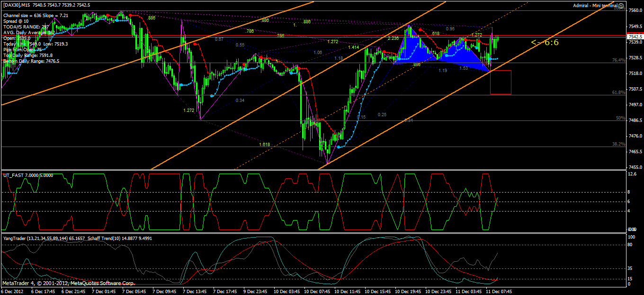
Task: Click the 2.236 ratio label
Action: 393,38
